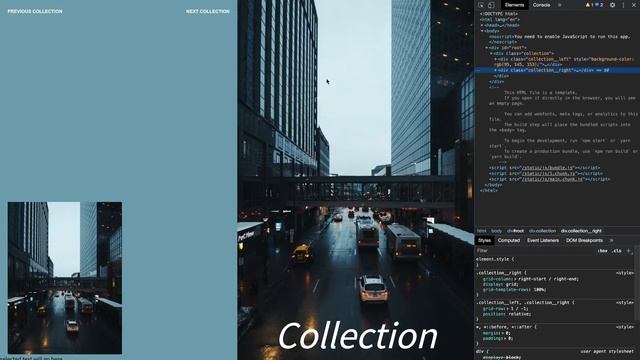This screenshot has height=360, width=640.
Task: Open the Event Listeners tab
Action: tap(542, 240)
